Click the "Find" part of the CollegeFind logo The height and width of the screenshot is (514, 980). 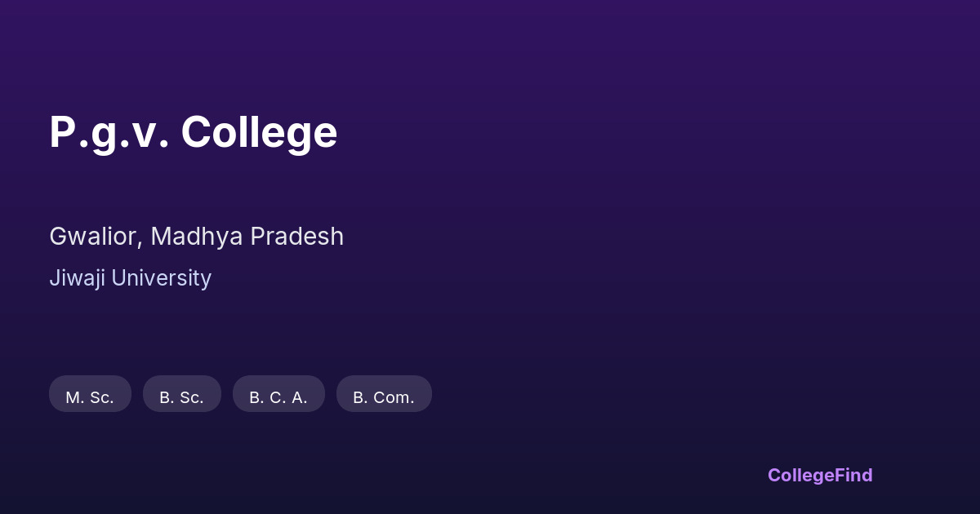[854, 475]
